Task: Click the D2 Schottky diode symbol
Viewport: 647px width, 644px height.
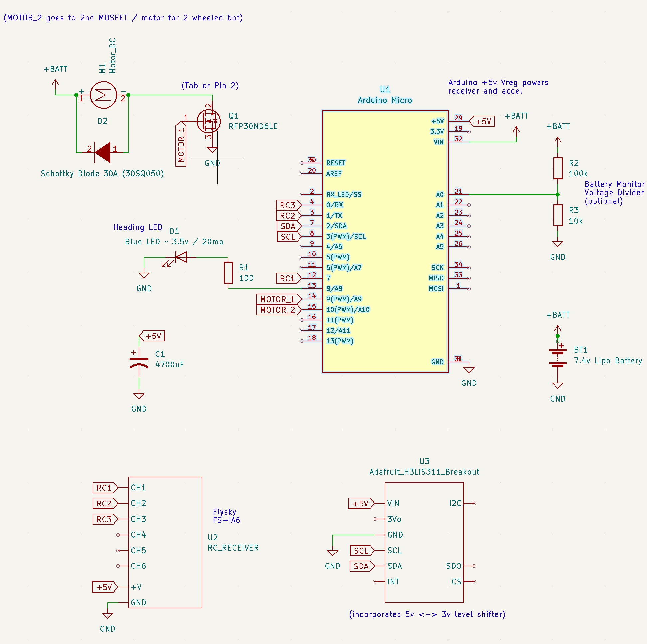Action: tap(103, 152)
